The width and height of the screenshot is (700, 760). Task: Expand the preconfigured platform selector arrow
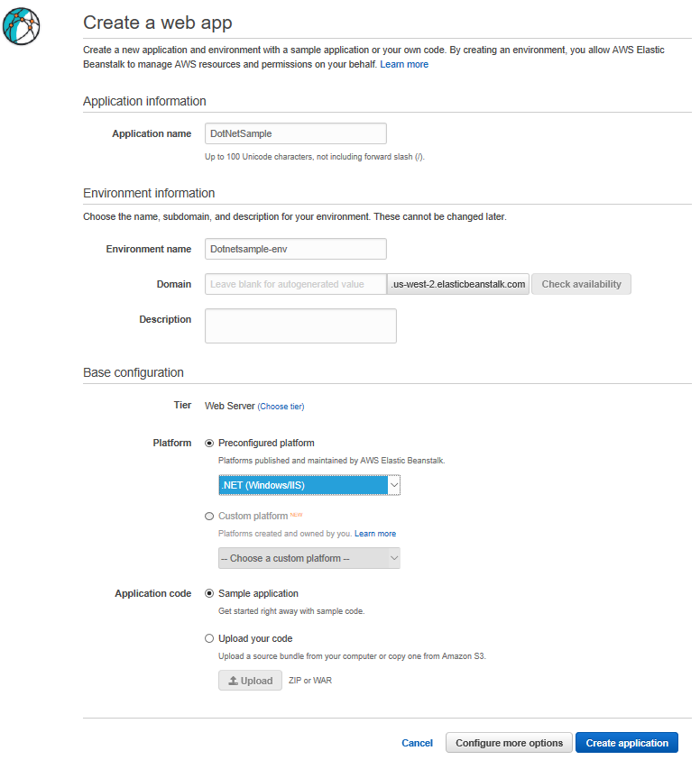(x=393, y=484)
